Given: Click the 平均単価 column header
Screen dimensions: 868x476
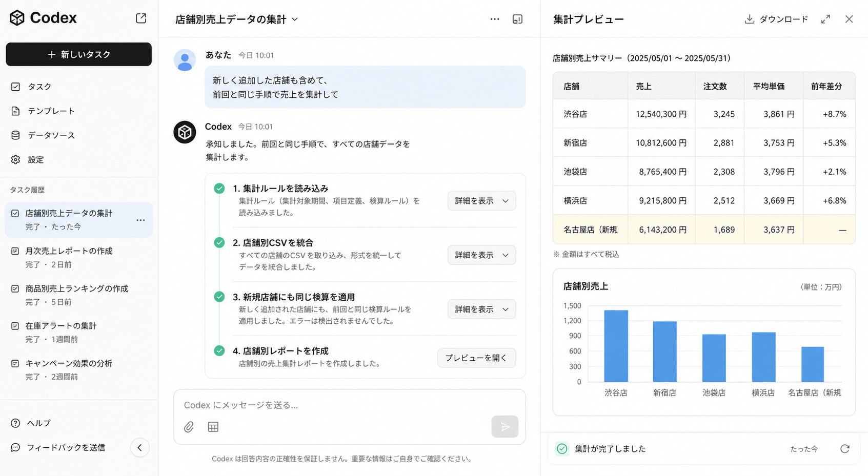Looking at the screenshot, I should (774, 86).
